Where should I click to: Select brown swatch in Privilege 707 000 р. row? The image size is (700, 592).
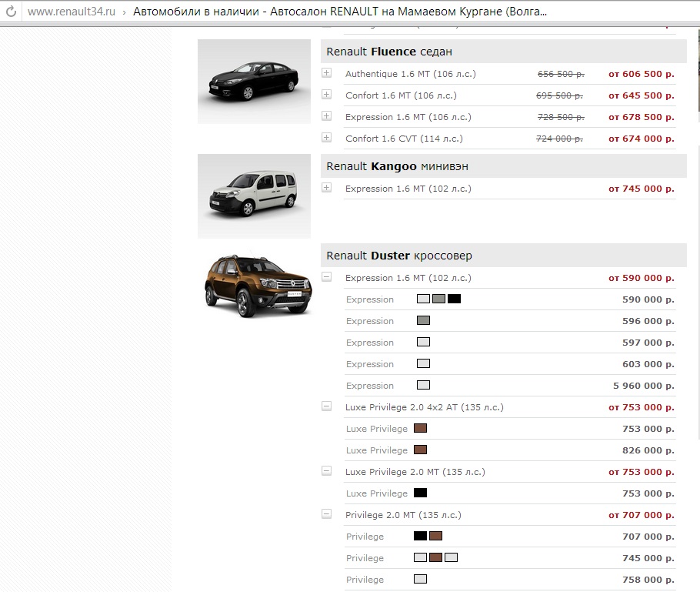[x=435, y=536]
